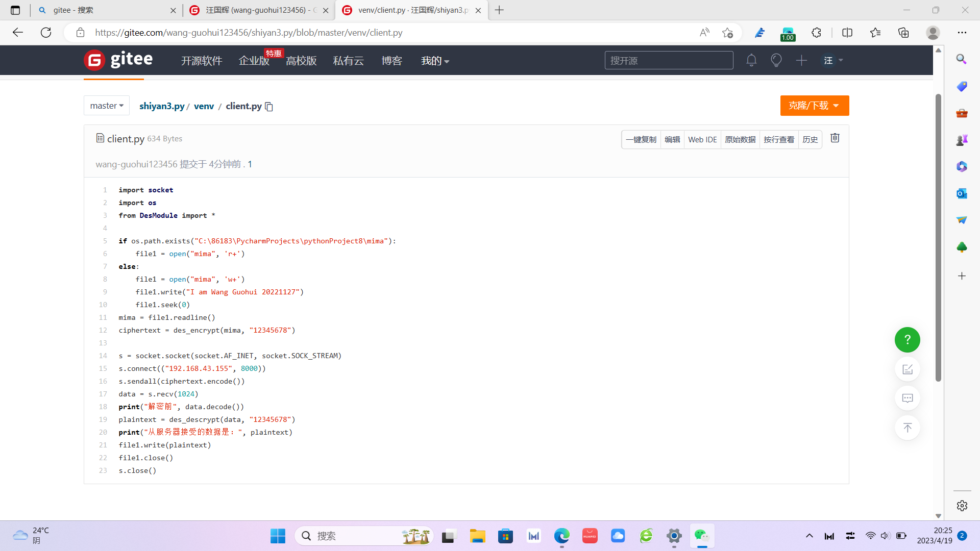Open the 克隆/下载 dropdown button
The width and height of the screenshot is (980, 551).
coord(814,106)
